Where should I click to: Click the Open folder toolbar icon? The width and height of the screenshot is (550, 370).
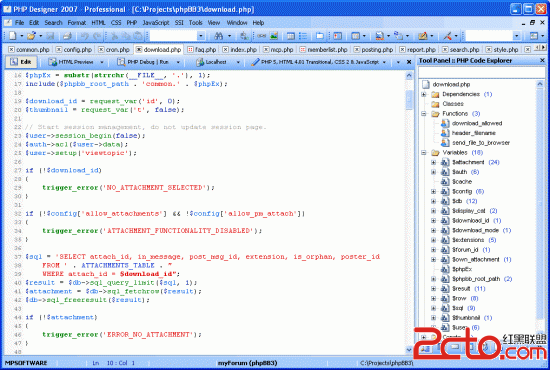[31, 36]
